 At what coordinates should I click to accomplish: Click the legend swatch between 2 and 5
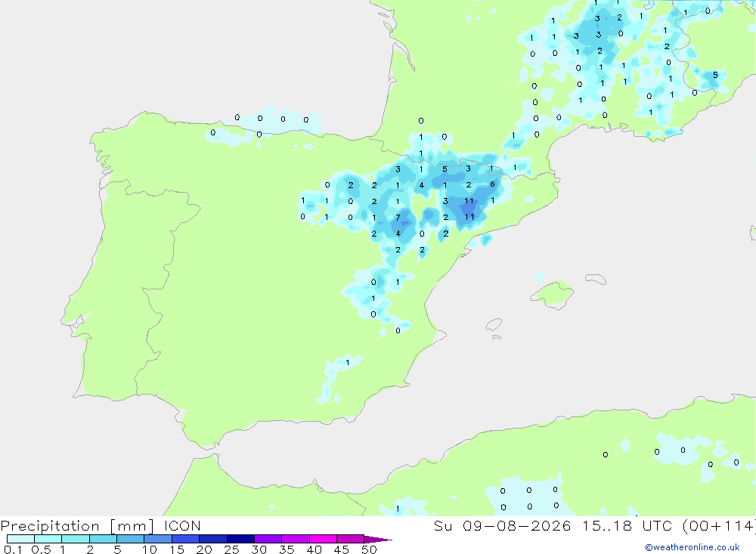pos(103,539)
